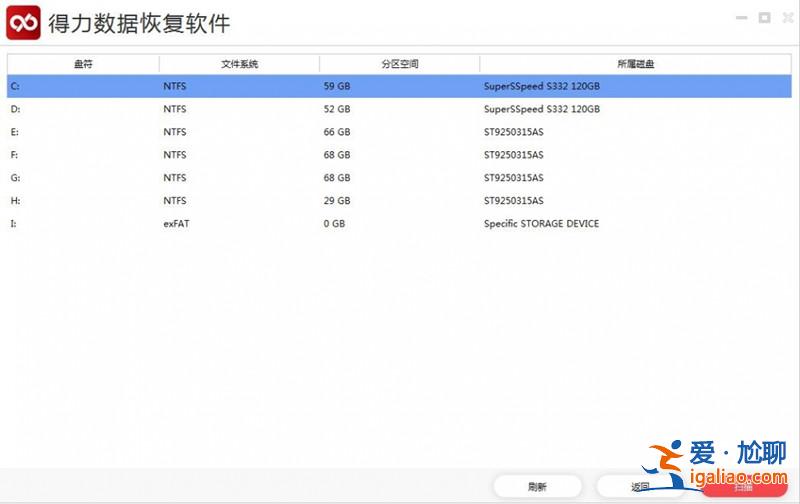Click the 分区空间 column header
800x504 pixels.
click(x=399, y=64)
